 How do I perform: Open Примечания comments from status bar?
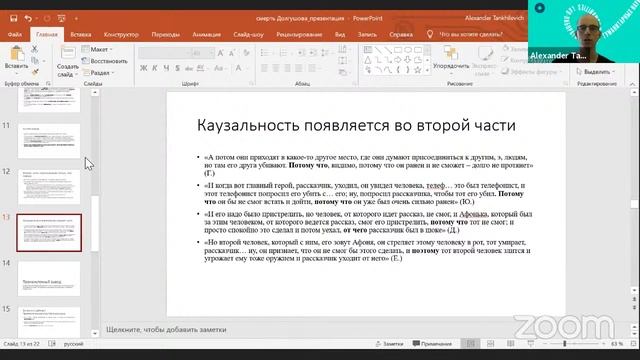click(x=432, y=344)
